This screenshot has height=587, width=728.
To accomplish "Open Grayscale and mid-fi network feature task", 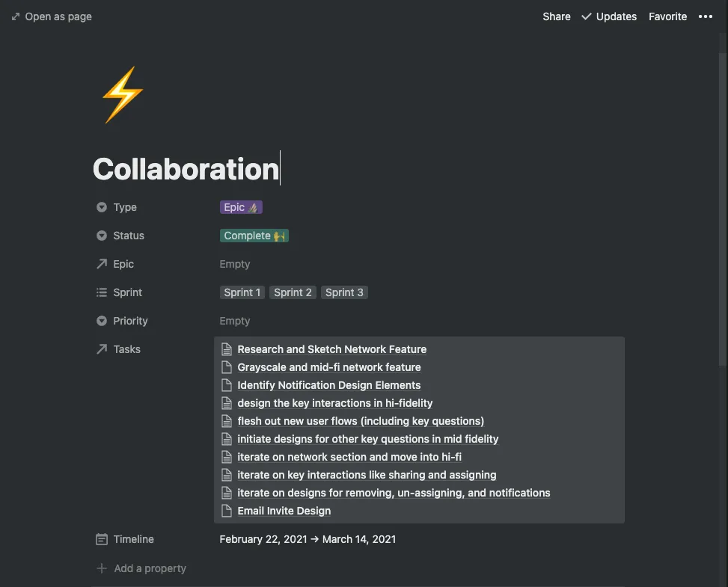I will (x=329, y=367).
